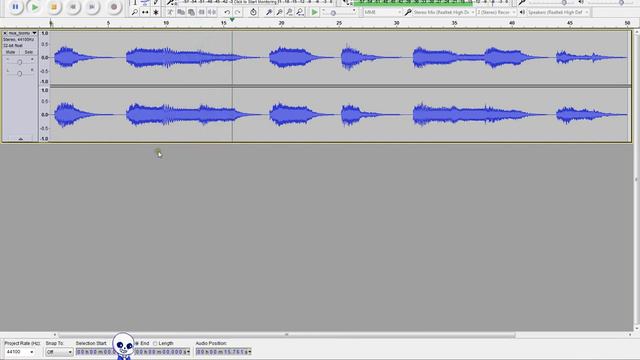Solo the audio track
Screen dimensions: 640x360
(x=28, y=52)
